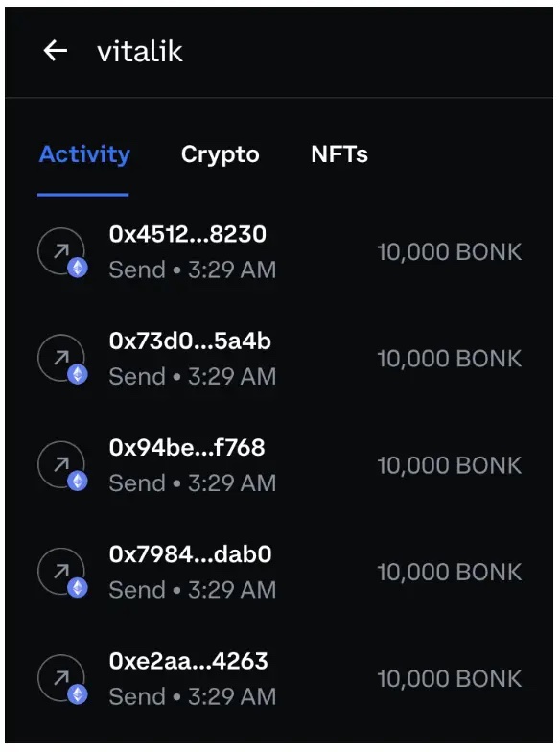
Task: Go back using the left arrow
Action: [56, 50]
